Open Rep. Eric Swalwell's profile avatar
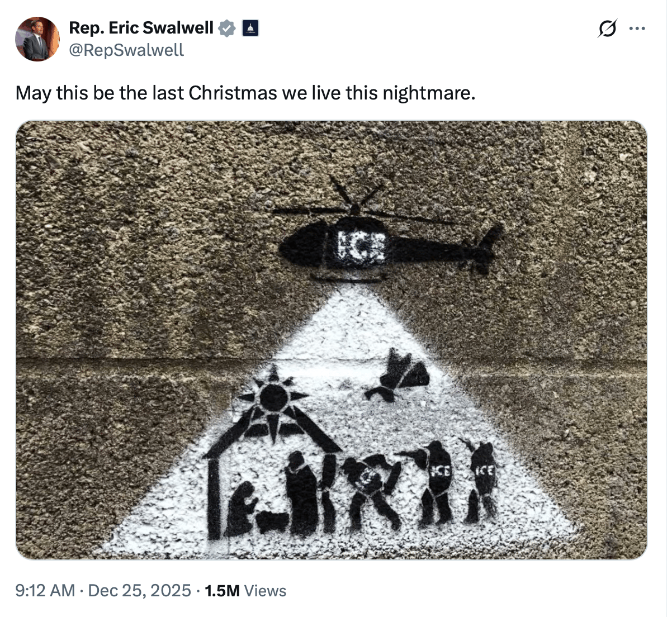The image size is (672, 617). tap(37, 39)
